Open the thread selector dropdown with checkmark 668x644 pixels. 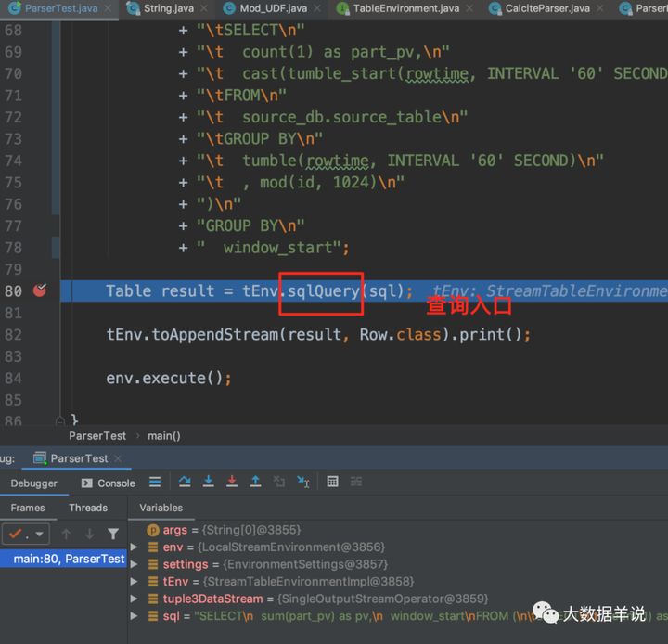pyautogui.click(x=26, y=535)
